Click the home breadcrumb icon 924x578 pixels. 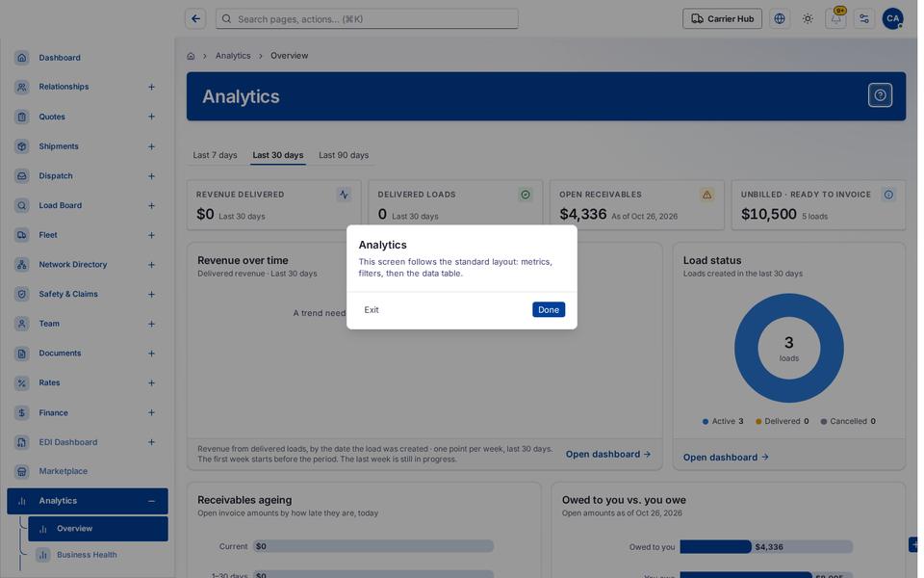191,56
